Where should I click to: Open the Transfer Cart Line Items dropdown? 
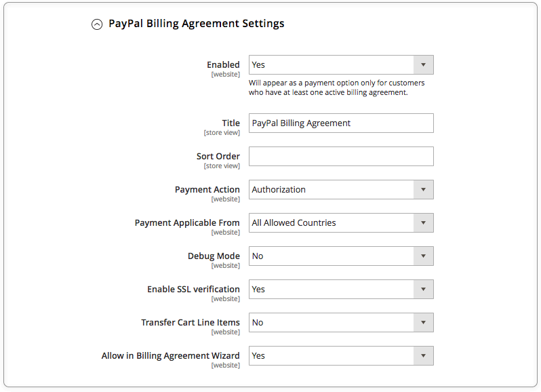(332, 323)
